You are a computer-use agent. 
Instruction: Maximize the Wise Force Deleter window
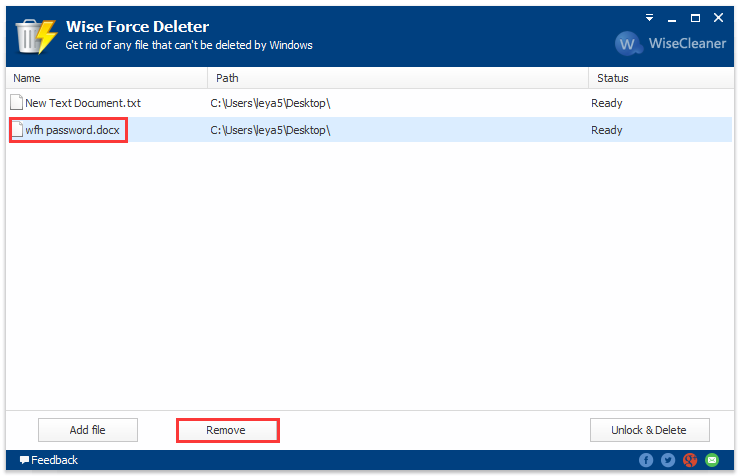[x=695, y=18]
